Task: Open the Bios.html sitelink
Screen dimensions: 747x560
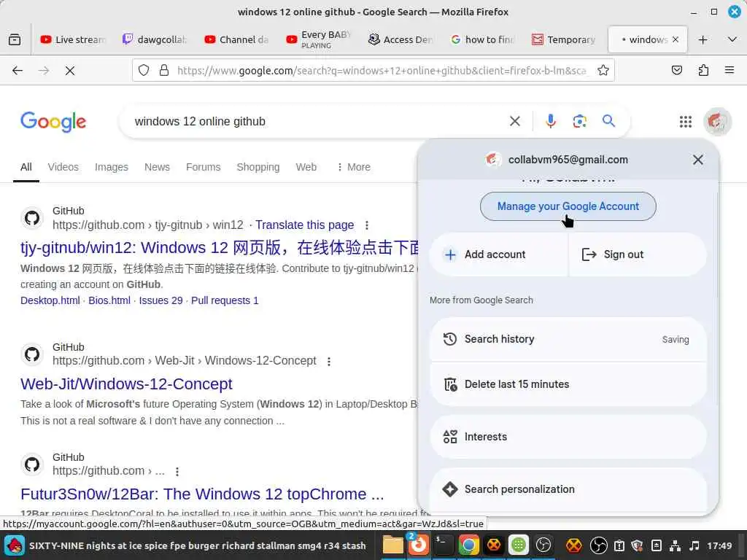Action: pos(109,300)
